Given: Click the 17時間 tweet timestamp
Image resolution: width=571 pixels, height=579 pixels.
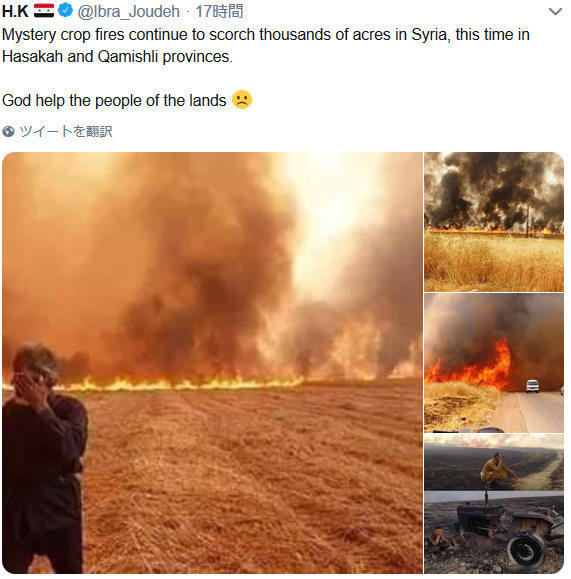Looking at the screenshot, I should pyautogui.click(x=219, y=11).
